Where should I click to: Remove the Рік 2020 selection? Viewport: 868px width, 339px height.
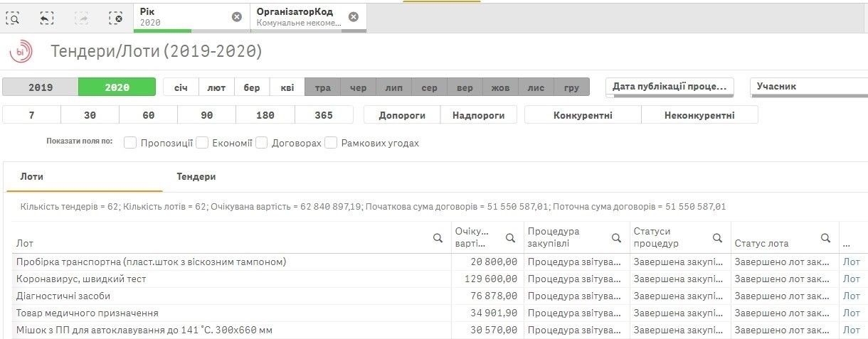[237, 17]
